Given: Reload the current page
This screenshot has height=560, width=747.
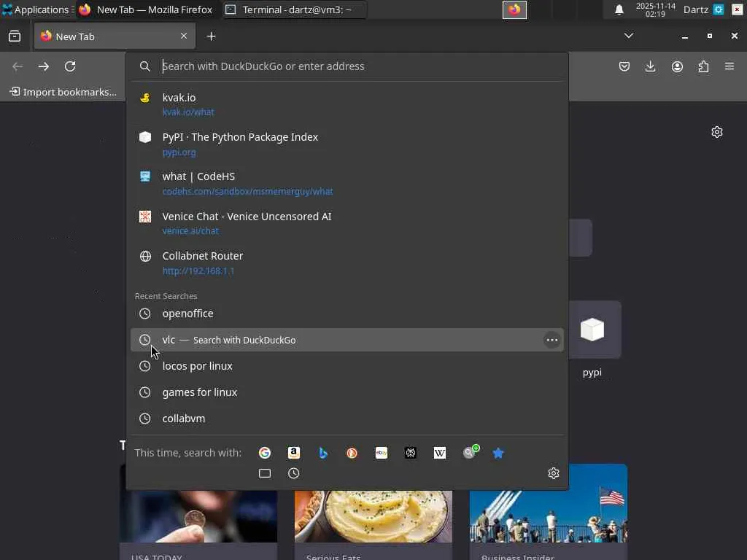Looking at the screenshot, I should coord(70,66).
